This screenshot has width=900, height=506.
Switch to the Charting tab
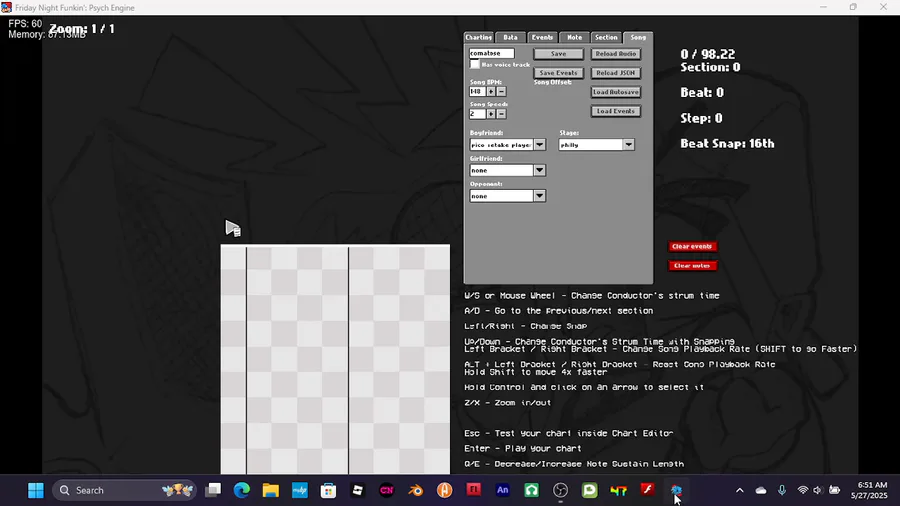click(479, 37)
